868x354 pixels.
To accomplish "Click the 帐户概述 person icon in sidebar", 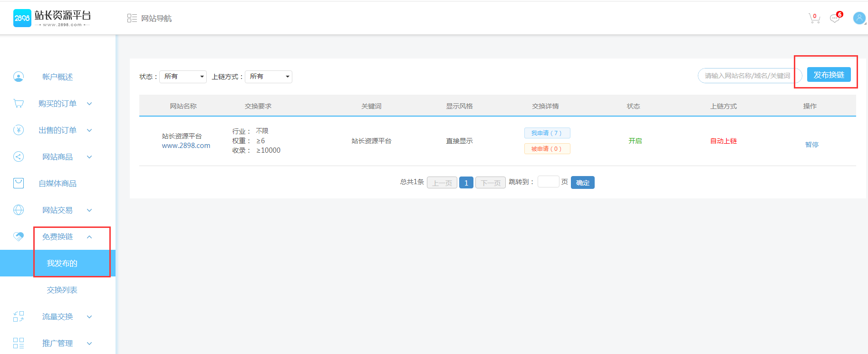I will click(x=19, y=77).
